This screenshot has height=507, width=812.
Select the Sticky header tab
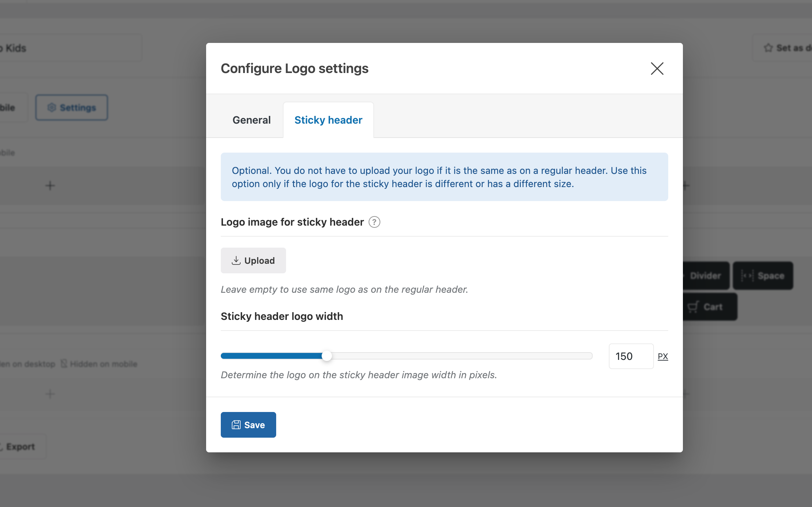tap(328, 120)
